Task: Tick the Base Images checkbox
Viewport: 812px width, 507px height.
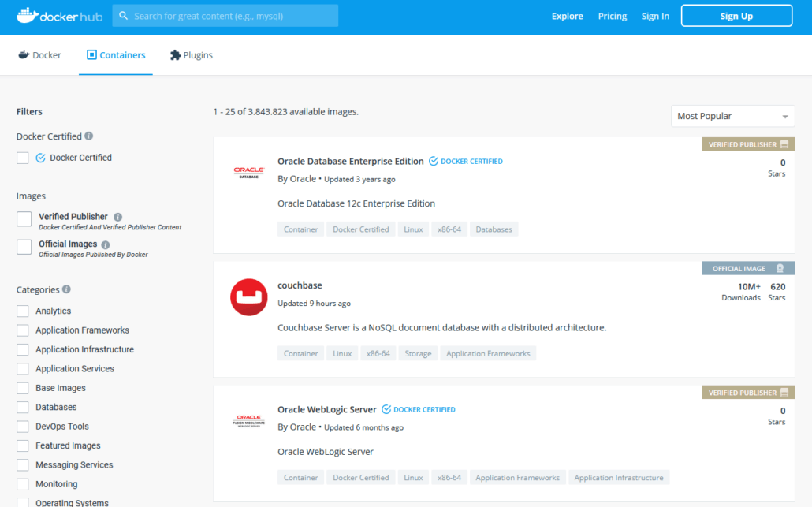Action: (23, 388)
